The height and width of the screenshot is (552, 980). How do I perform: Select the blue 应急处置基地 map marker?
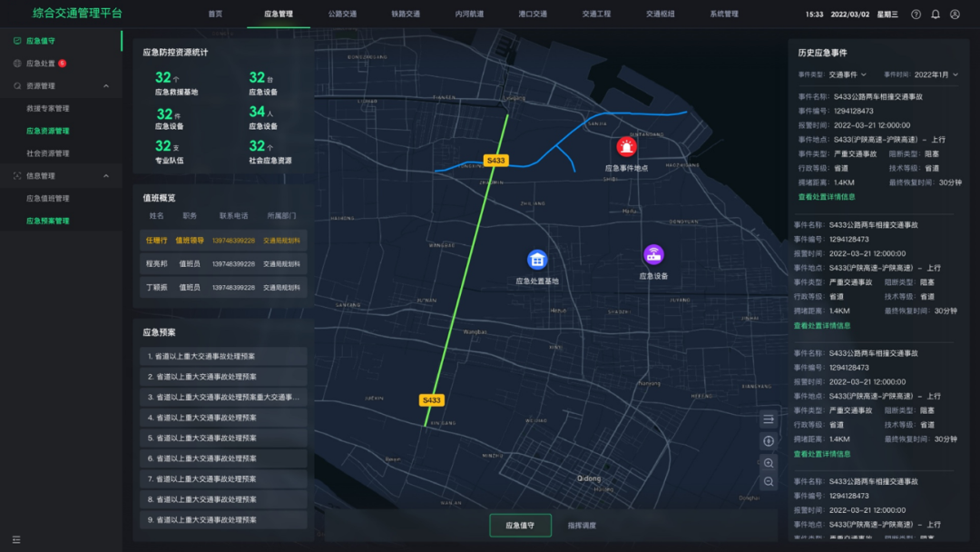(x=537, y=260)
